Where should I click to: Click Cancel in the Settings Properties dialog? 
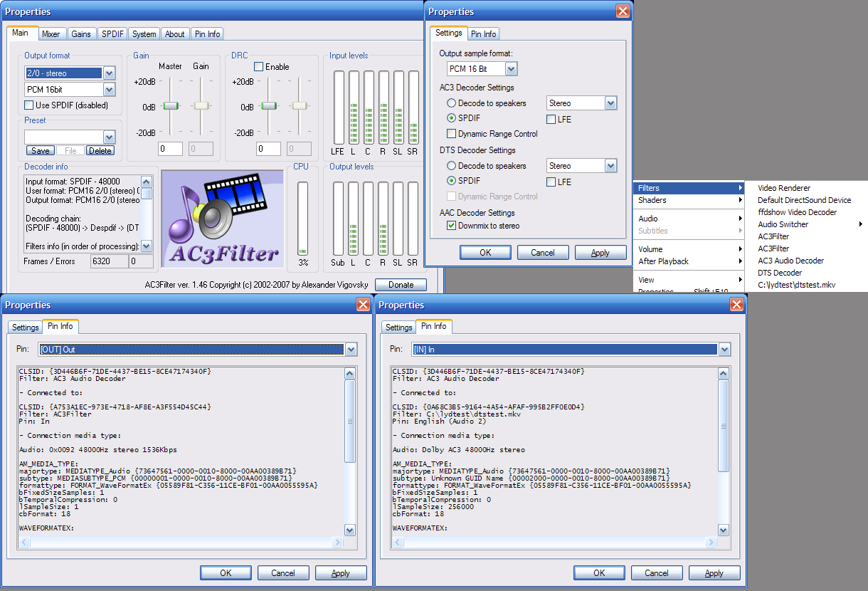(x=543, y=252)
